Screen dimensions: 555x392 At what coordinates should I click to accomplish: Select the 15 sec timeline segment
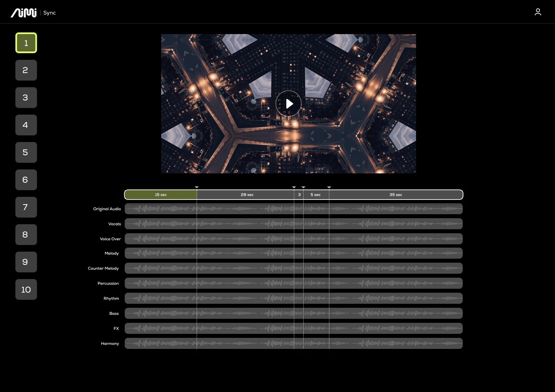[x=161, y=194]
